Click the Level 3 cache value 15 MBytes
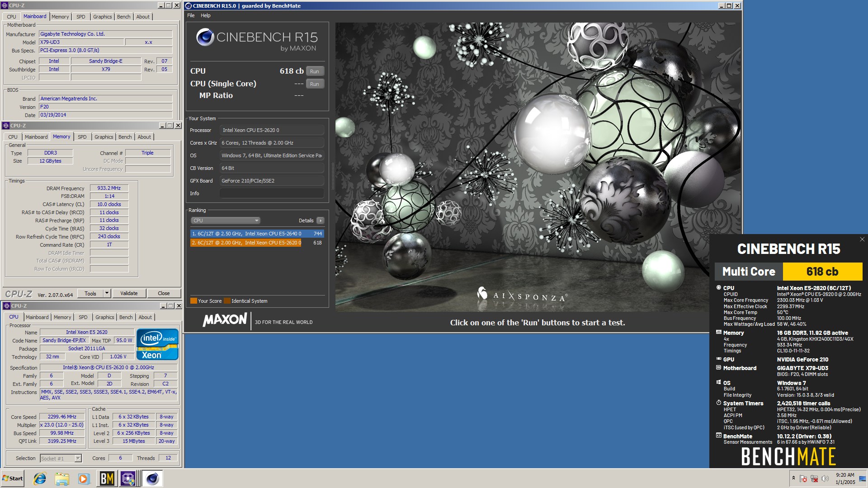Viewport: 868px width, 488px height. pyautogui.click(x=134, y=441)
